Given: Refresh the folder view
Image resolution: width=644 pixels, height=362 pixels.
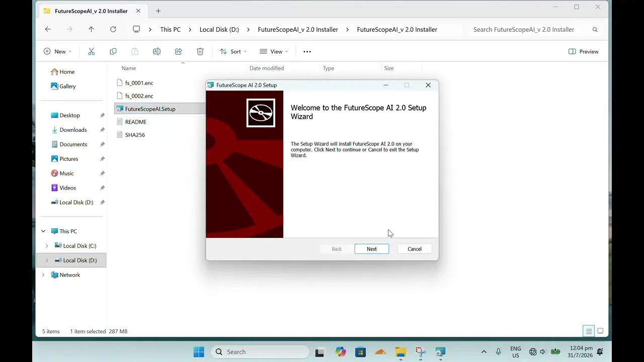Looking at the screenshot, I should coord(113,29).
